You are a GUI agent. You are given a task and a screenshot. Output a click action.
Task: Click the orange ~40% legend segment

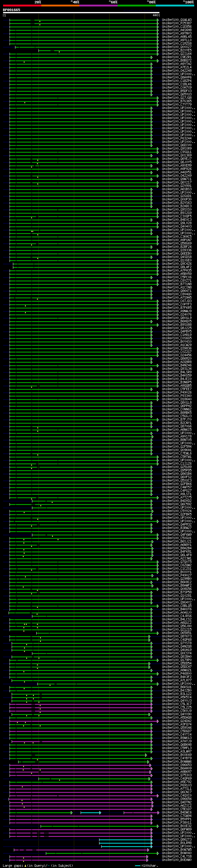(x=60, y=6)
